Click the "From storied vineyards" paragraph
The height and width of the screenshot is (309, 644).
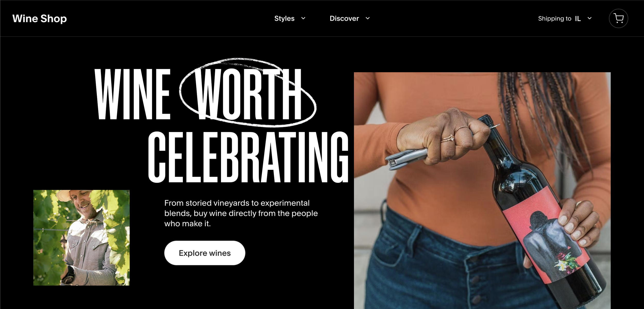(x=241, y=213)
